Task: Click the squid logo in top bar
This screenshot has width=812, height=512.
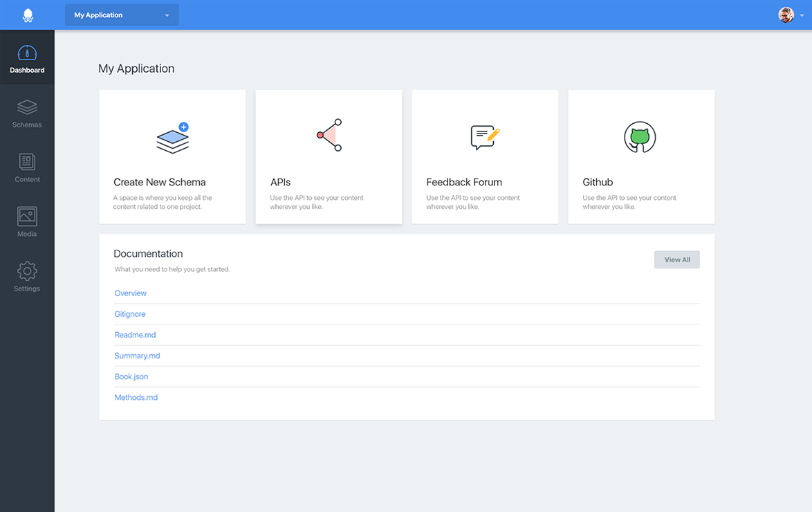Action: pos(27,15)
